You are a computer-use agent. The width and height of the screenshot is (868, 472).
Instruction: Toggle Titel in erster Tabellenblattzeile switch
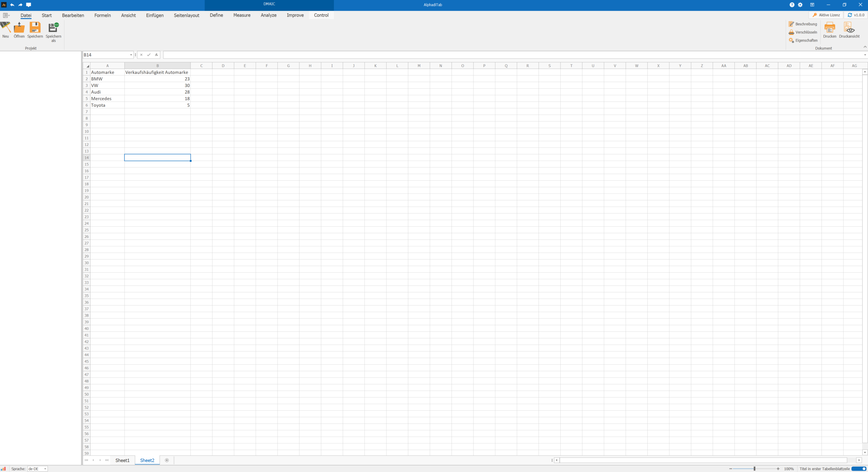[859, 469]
